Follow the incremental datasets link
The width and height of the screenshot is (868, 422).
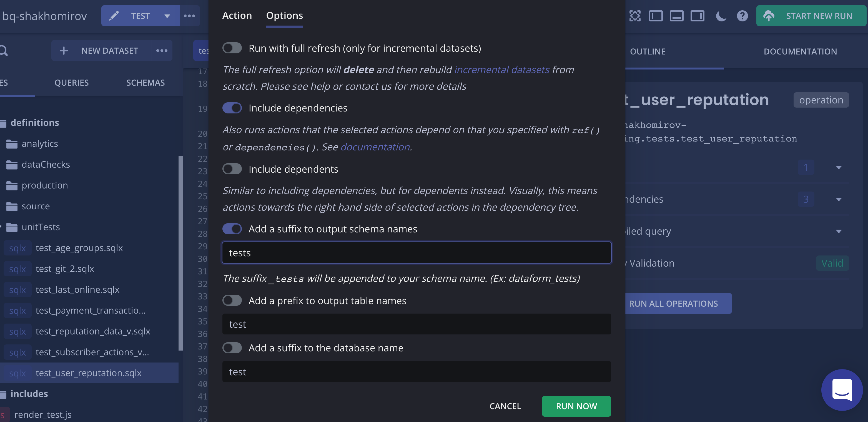point(502,69)
